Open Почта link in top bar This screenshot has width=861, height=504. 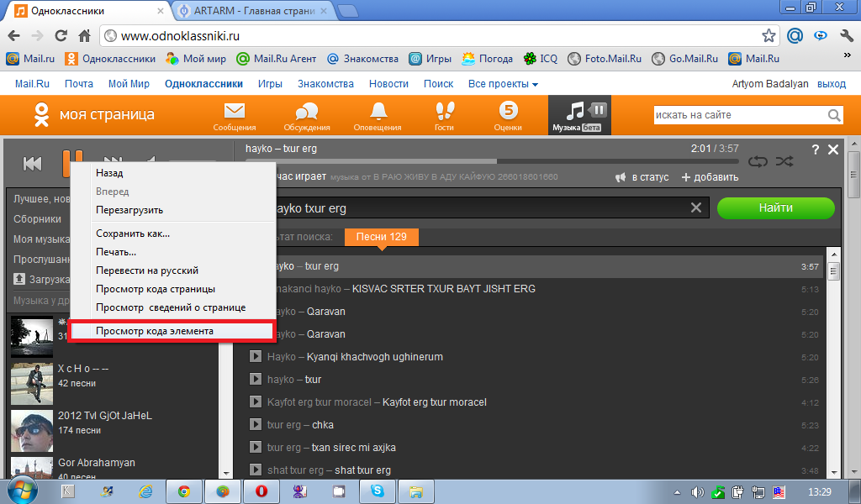[78, 84]
